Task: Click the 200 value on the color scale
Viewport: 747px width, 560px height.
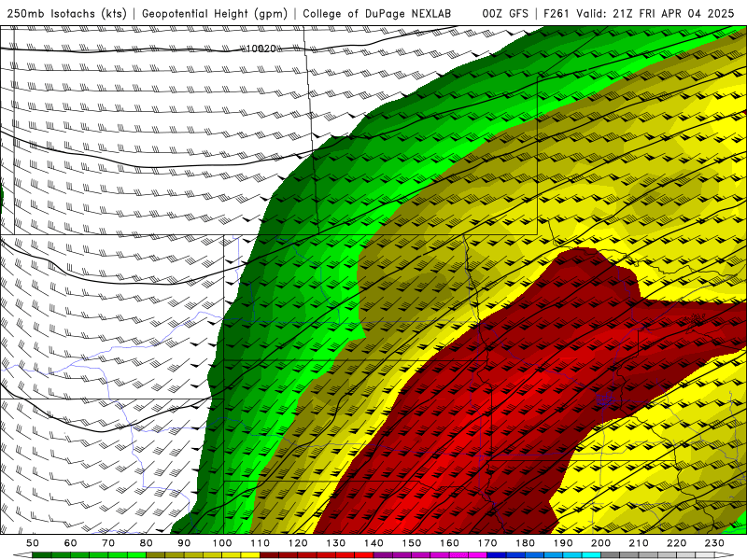Action: 600,543
